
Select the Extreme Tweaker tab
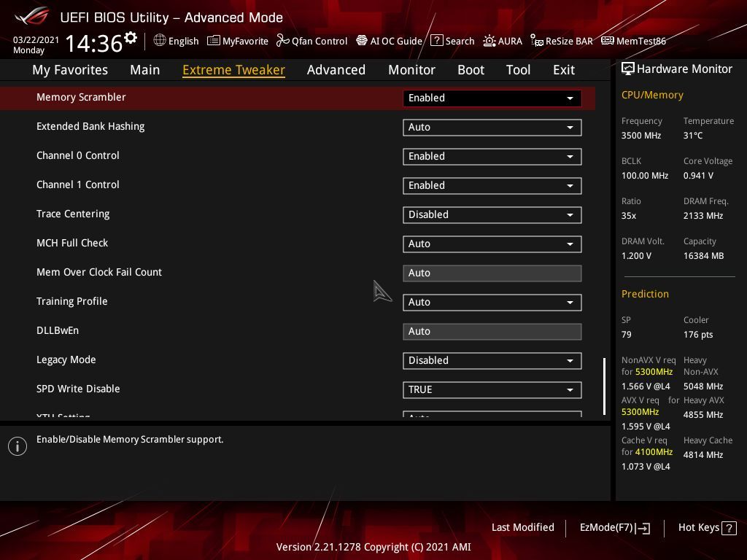pos(234,70)
